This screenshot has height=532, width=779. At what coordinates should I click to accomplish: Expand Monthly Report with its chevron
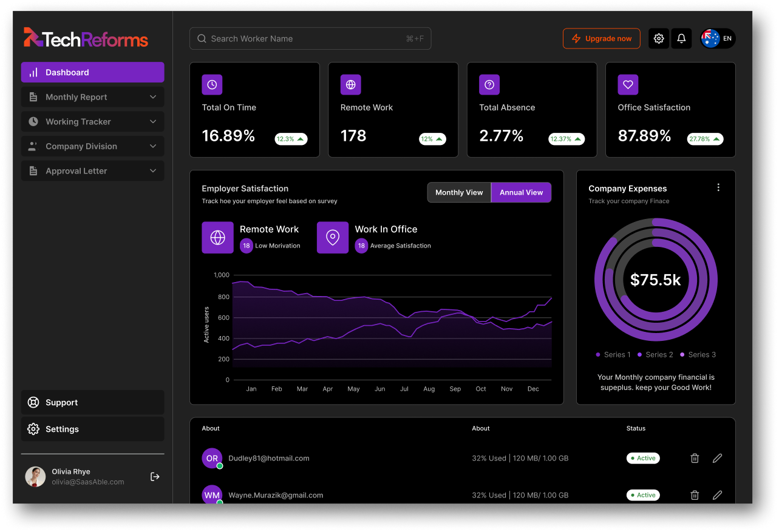(153, 97)
